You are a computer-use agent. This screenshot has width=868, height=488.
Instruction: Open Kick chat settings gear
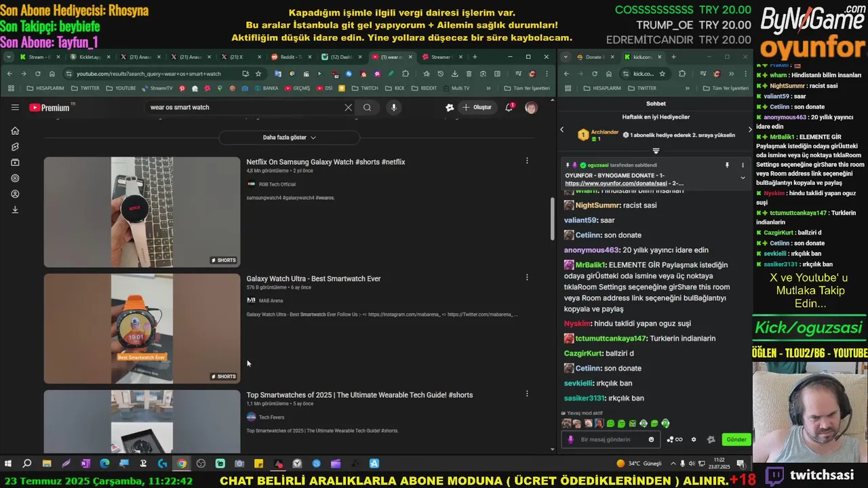click(694, 439)
